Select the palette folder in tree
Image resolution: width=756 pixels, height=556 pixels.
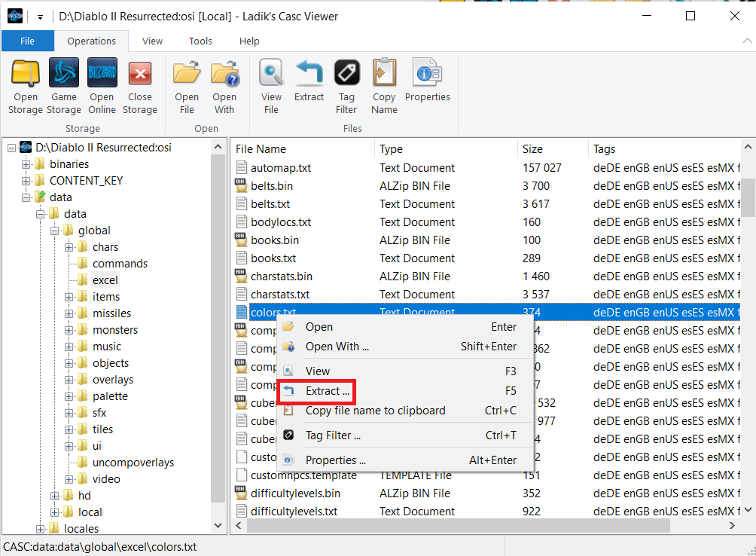[x=110, y=396]
